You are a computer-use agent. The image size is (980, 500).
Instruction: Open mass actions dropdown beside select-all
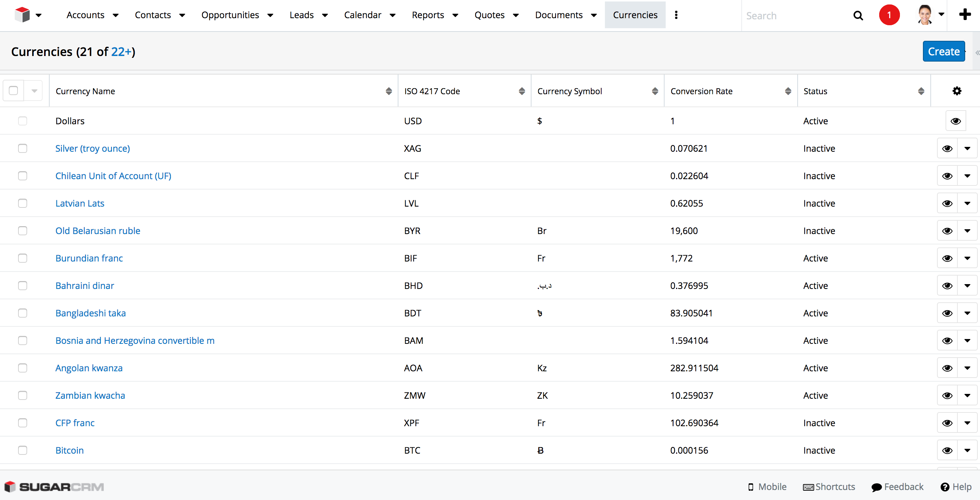[x=34, y=91]
